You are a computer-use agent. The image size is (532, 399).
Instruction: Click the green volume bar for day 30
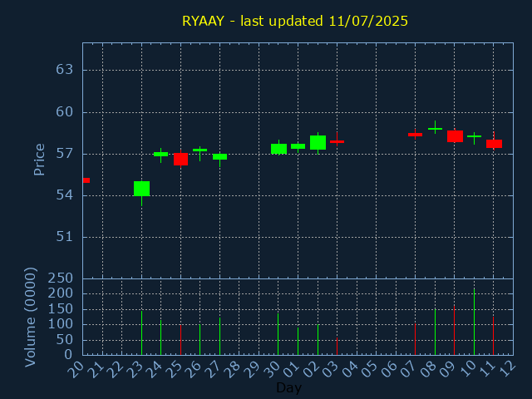278,334
